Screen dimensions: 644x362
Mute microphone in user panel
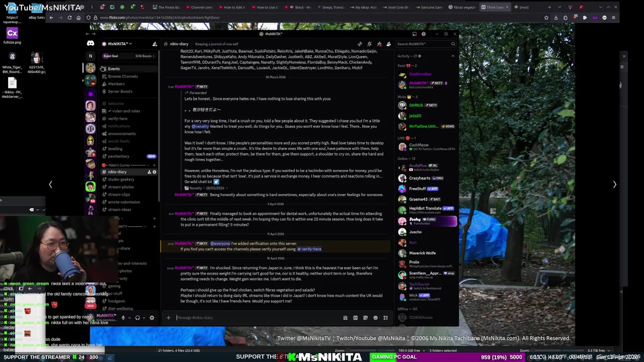pos(123,318)
